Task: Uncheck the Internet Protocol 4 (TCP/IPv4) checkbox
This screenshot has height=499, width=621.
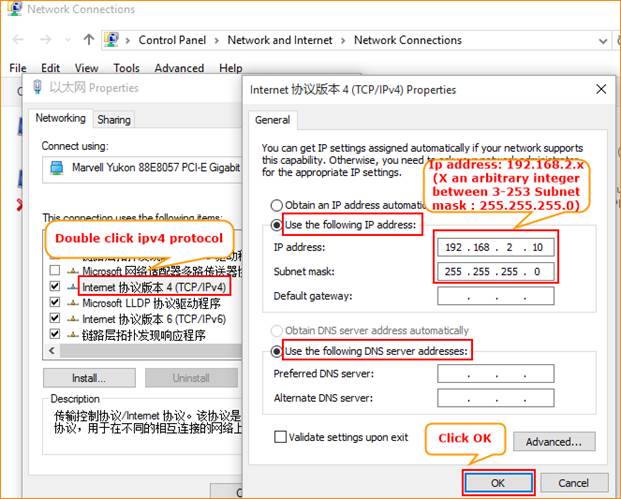Action: tap(55, 287)
